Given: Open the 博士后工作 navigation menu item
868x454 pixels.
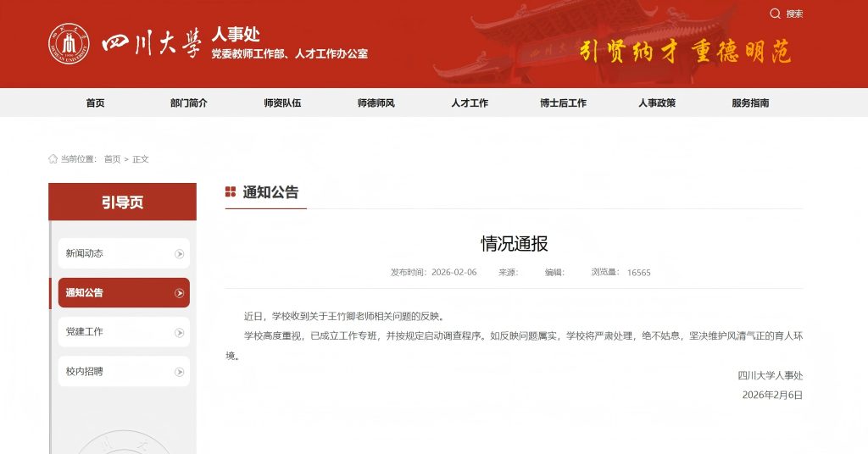Looking at the screenshot, I should click(x=563, y=102).
